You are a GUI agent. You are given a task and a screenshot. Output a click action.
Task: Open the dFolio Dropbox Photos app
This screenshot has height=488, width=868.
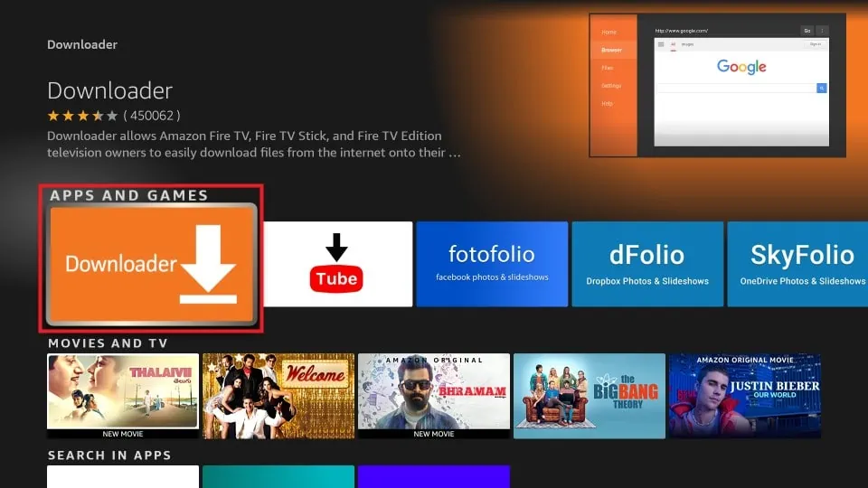[647, 264]
